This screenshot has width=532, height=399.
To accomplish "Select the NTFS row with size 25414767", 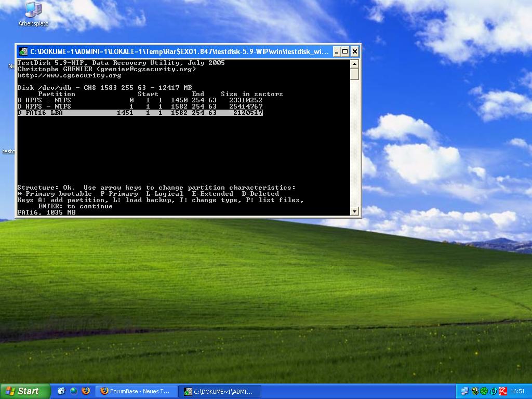I will [140, 106].
